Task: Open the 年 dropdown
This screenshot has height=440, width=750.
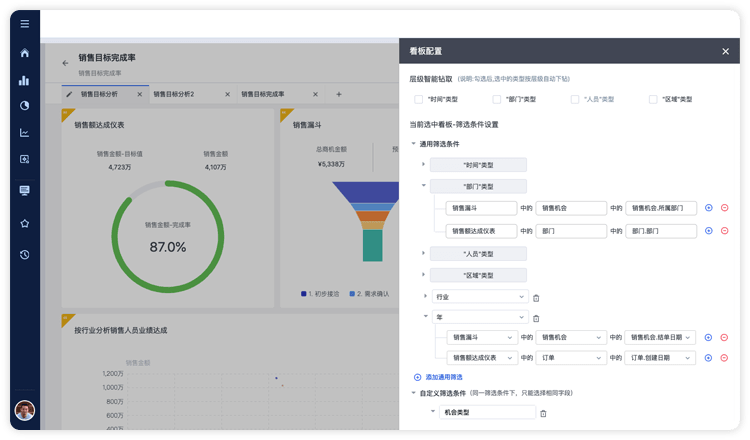Action: (x=480, y=317)
